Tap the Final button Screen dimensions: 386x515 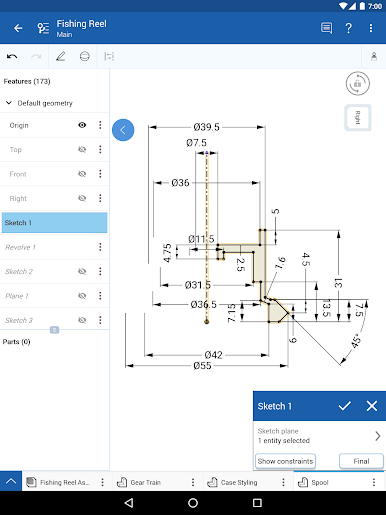pos(361,461)
